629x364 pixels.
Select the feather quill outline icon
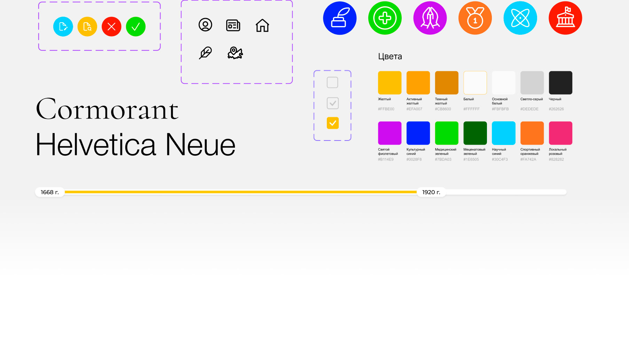click(205, 53)
